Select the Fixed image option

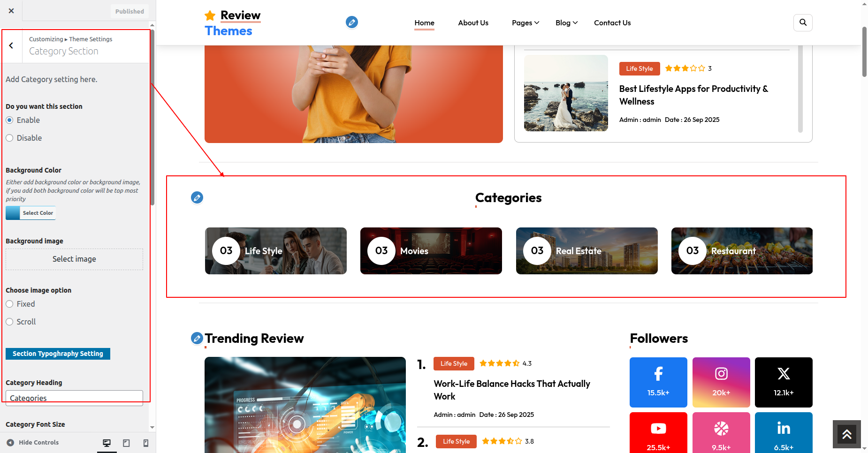click(x=9, y=304)
